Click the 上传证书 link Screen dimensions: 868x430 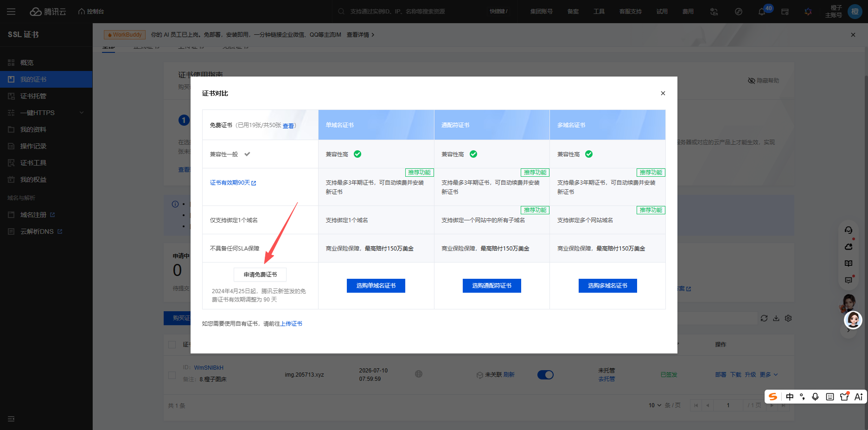tap(291, 324)
